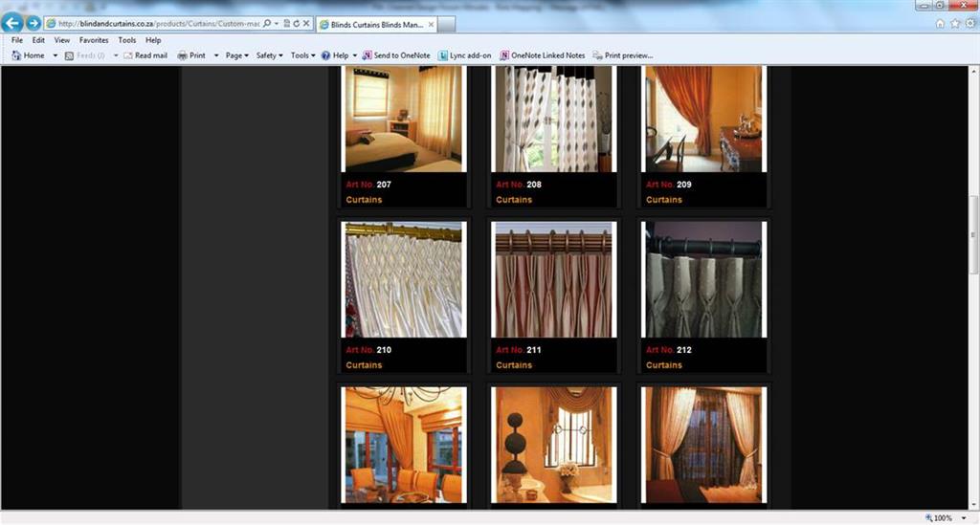The width and height of the screenshot is (980, 525).
Task: Click the Art No. 207 label
Action: pyautogui.click(x=368, y=185)
